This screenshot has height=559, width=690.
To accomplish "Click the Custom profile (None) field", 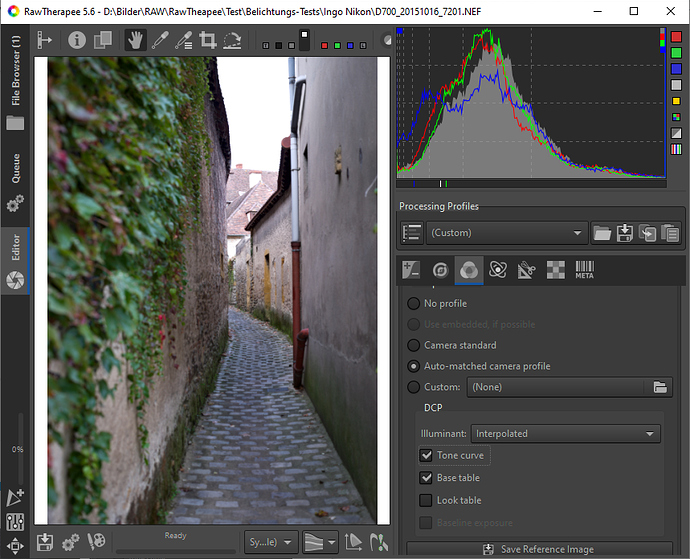I will click(557, 387).
